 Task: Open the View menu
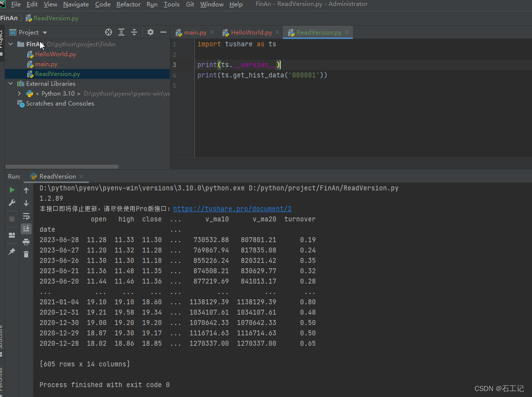tap(50, 4)
